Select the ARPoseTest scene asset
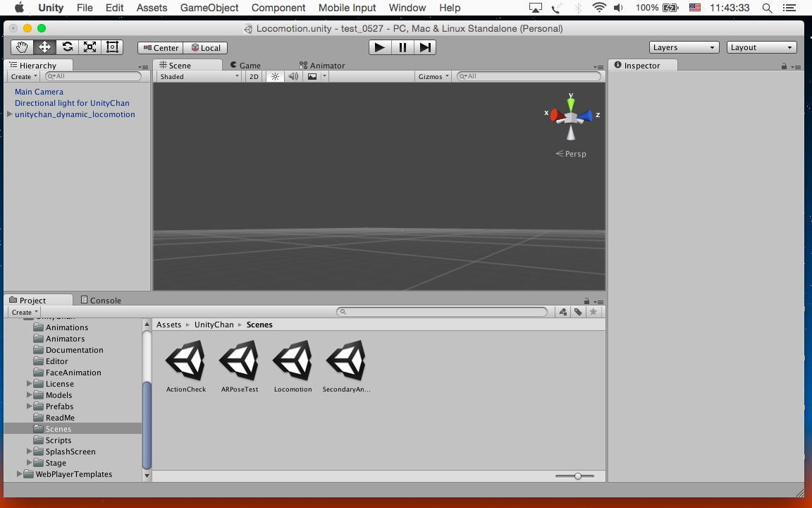812x508 pixels. pyautogui.click(x=239, y=366)
